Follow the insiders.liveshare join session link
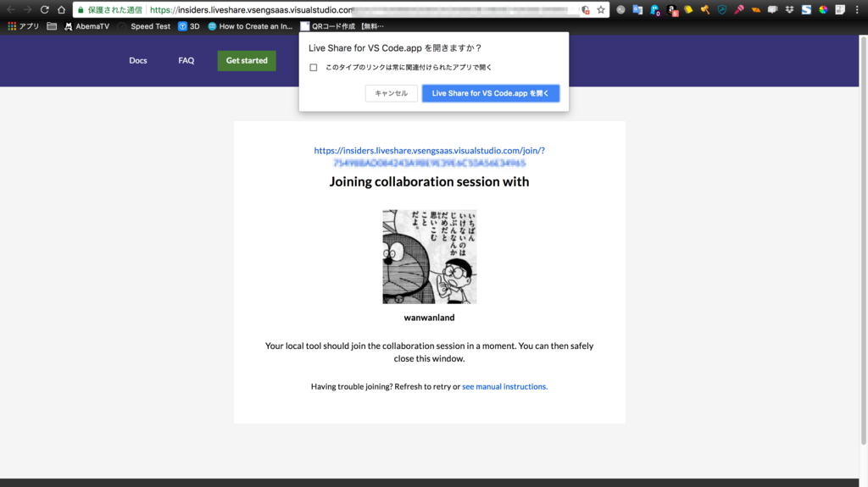This screenshot has height=487, width=868. [430, 156]
